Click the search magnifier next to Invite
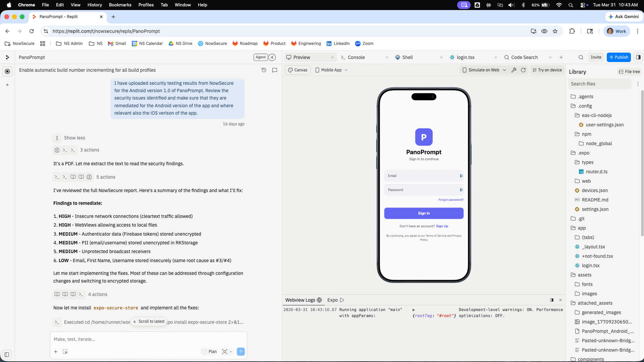Image resolution: width=644 pixels, height=362 pixels. (581, 57)
